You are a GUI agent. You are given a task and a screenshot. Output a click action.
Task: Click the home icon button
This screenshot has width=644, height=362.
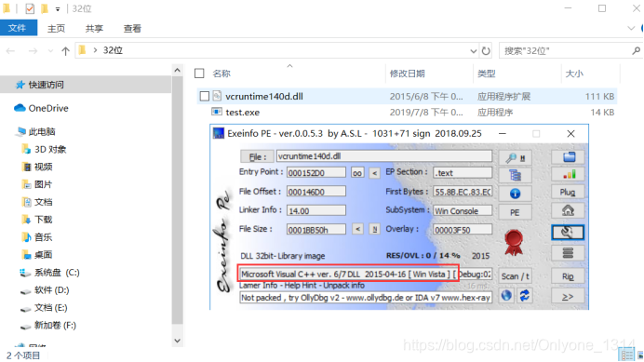click(x=568, y=211)
